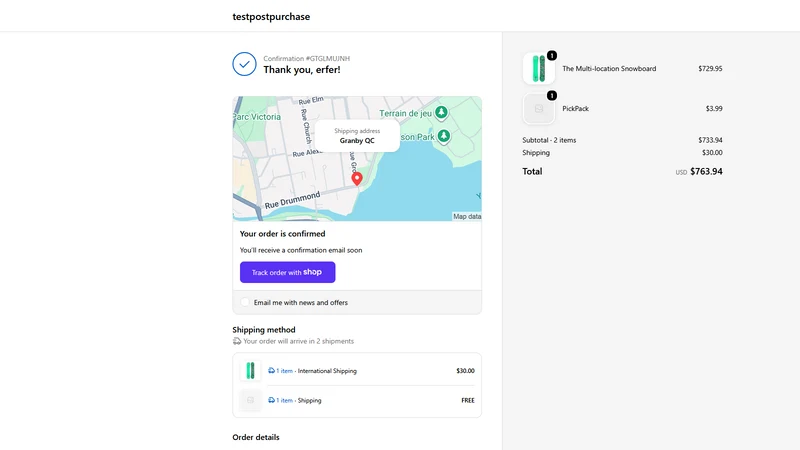Click the Parc Victoria map label
The width and height of the screenshot is (800, 450).
click(257, 117)
